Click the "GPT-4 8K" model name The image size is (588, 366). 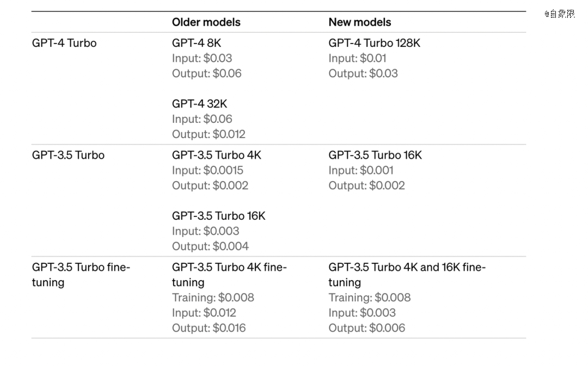[x=197, y=43]
